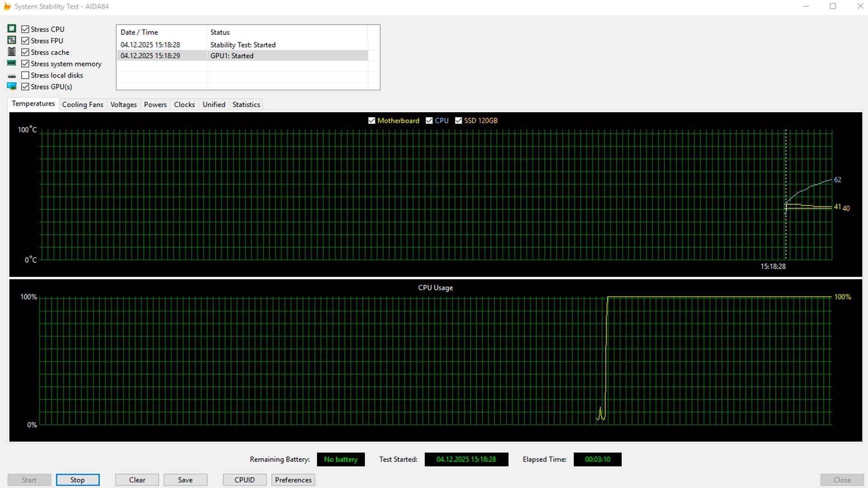Open the Preferences dialog
The height and width of the screenshot is (488, 868).
point(293,480)
